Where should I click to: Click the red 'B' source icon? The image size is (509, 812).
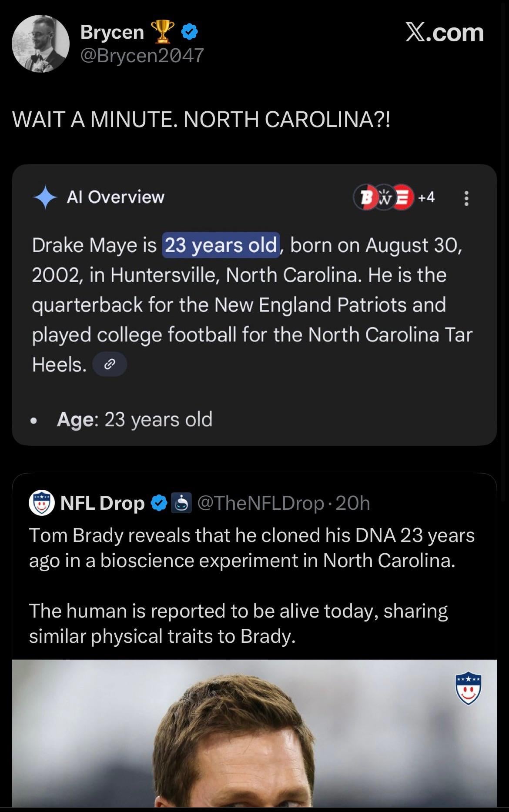click(x=365, y=197)
